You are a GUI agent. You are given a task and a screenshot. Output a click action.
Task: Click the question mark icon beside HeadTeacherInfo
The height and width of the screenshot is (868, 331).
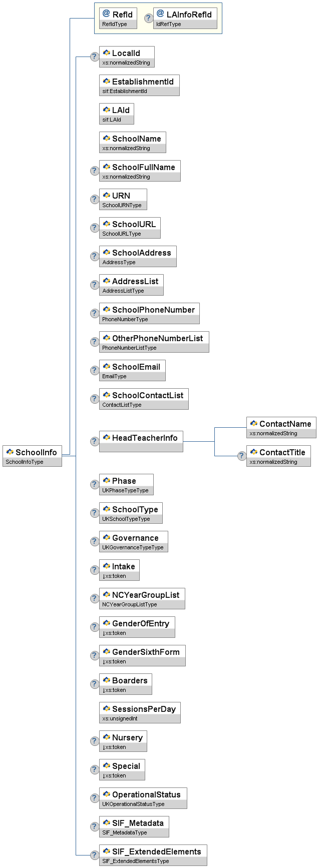tap(94, 441)
